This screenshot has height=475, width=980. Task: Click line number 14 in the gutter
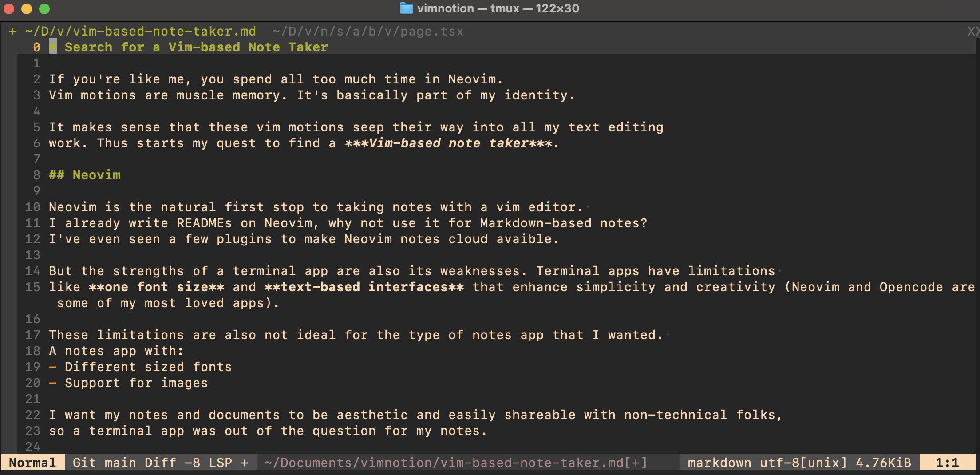point(32,271)
